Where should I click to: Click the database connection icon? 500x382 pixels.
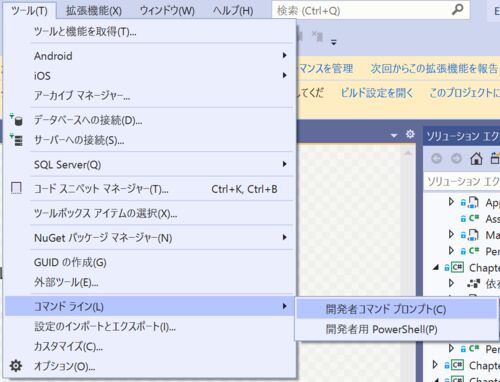[16, 120]
